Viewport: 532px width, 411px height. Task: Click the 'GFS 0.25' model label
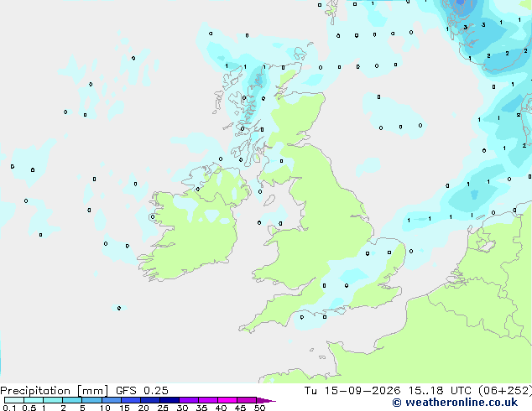click(142, 391)
